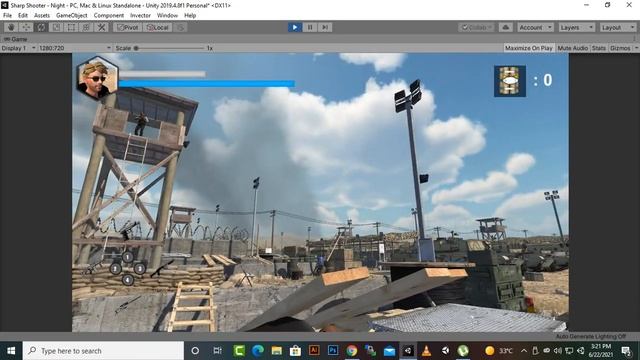Screen dimensions: 640x360
Task: Toggle the Local handle rotation
Action: [x=158, y=27]
